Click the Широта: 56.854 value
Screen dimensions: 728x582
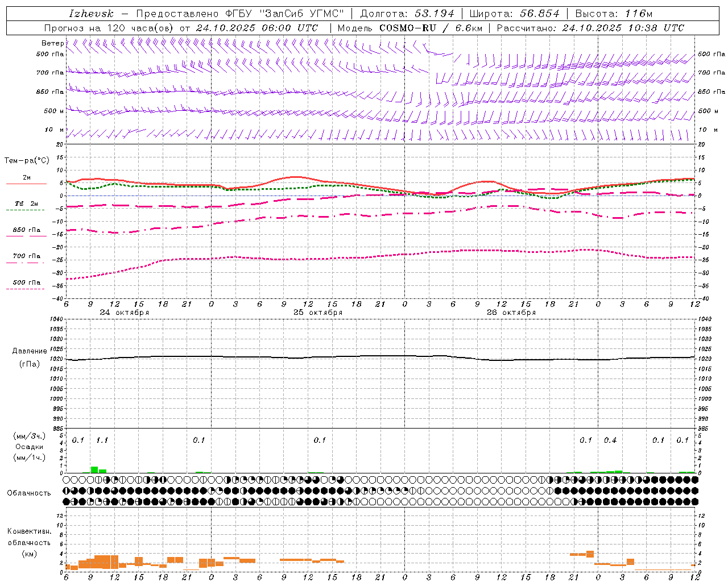click(x=515, y=14)
